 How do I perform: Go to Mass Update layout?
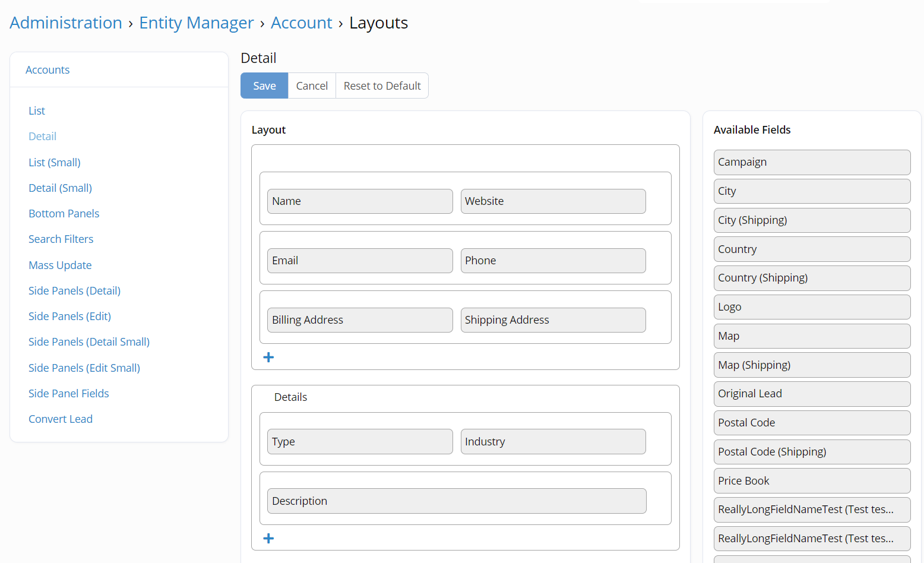tap(60, 265)
